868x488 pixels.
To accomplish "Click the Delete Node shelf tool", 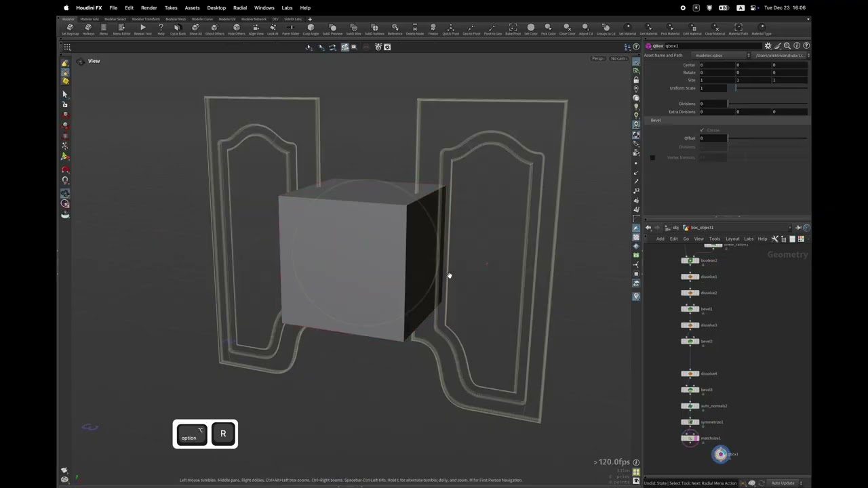I will 414,29.
